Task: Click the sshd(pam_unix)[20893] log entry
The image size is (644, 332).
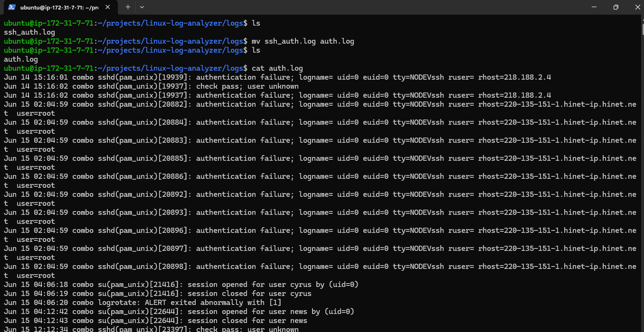Action: click(x=320, y=217)
